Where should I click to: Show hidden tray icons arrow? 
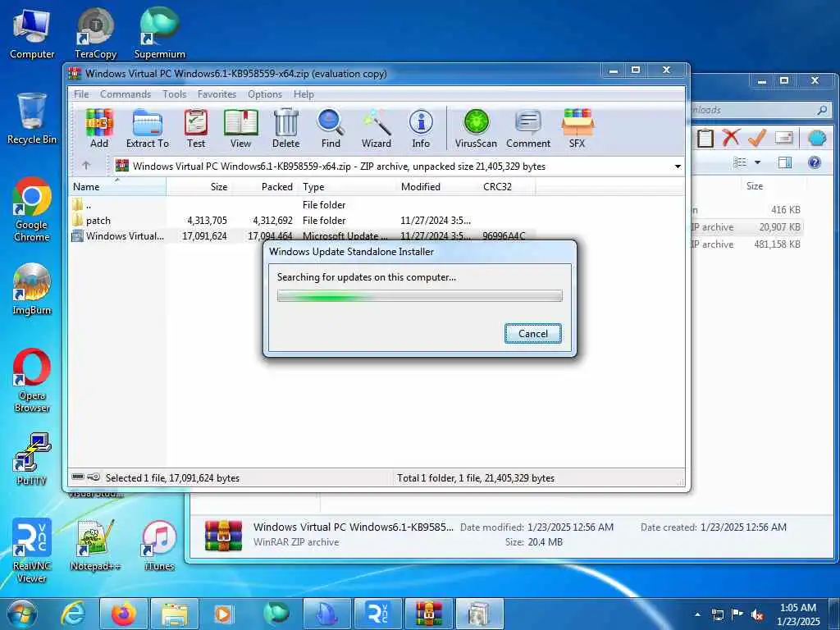[x=697, y=614]
